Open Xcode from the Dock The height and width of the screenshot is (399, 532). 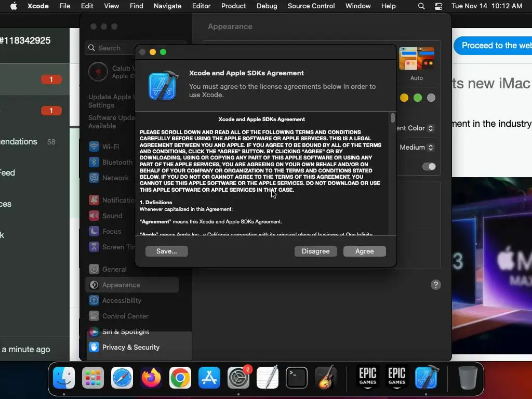pos(426,378)
